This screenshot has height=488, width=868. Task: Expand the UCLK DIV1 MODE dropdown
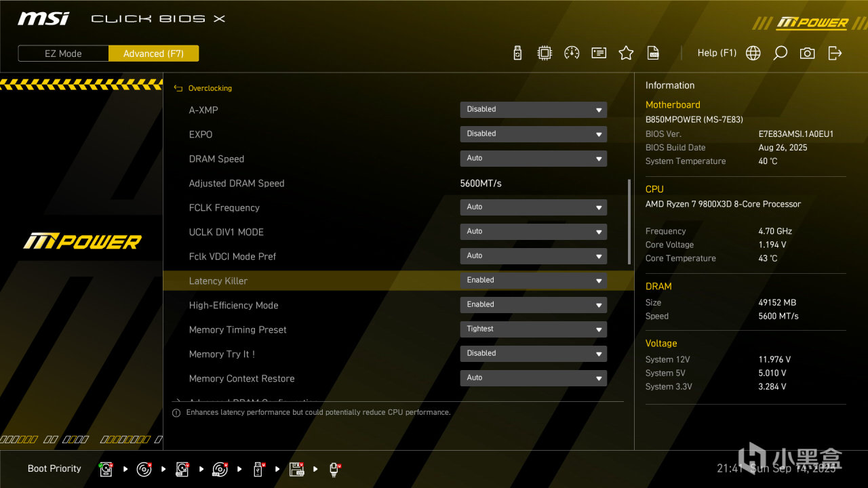point(534,232)
